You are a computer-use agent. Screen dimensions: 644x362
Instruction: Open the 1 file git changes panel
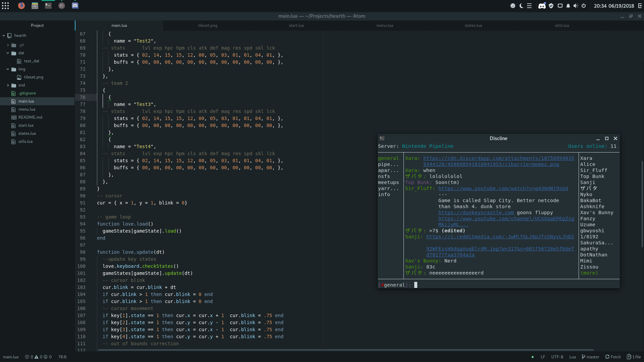[x=634, y=357]
